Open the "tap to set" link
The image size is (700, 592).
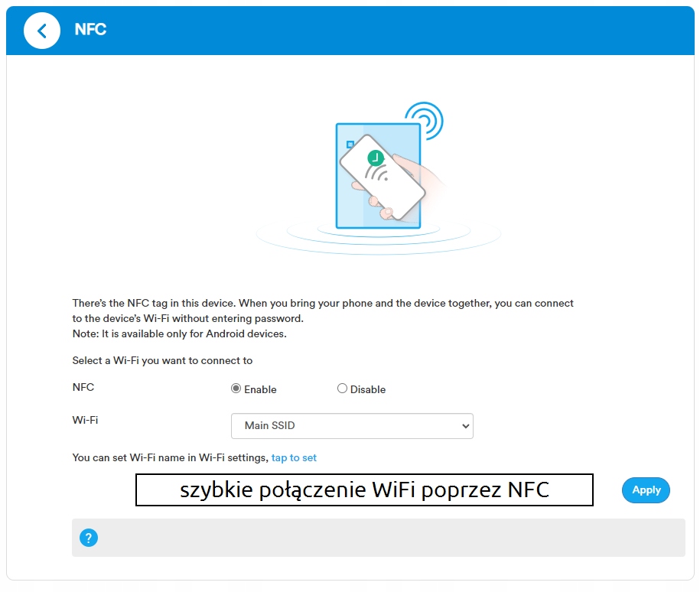tap(294, 458)
